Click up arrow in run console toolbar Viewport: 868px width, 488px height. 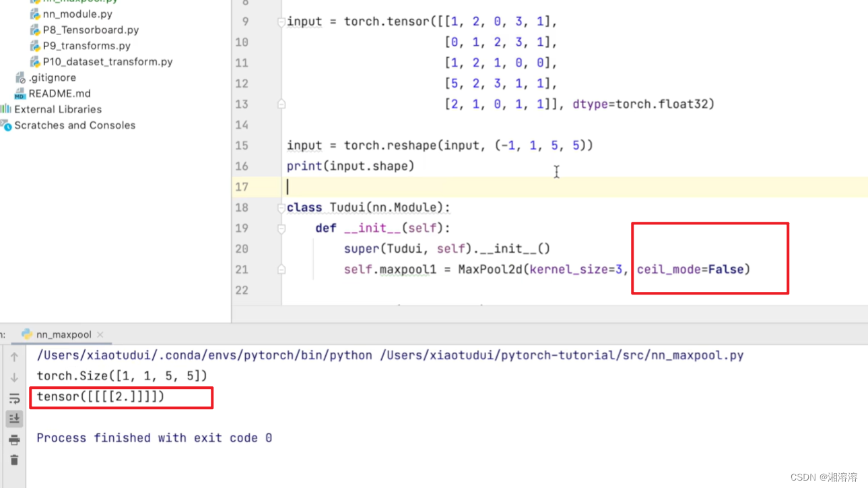(x=14, y=357)
